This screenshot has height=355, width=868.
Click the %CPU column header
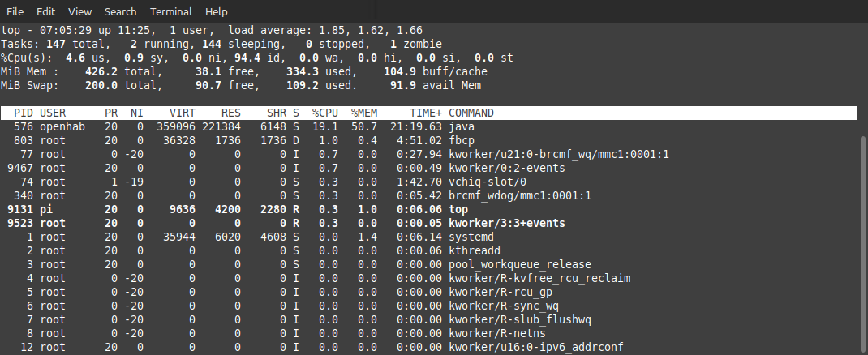[324, 113]
